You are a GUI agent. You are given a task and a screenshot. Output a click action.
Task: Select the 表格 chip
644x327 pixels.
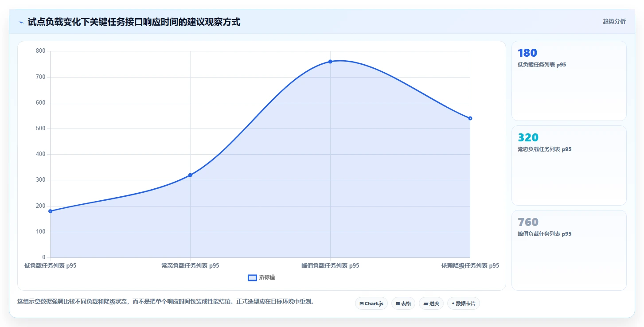(x=403, y=304)
